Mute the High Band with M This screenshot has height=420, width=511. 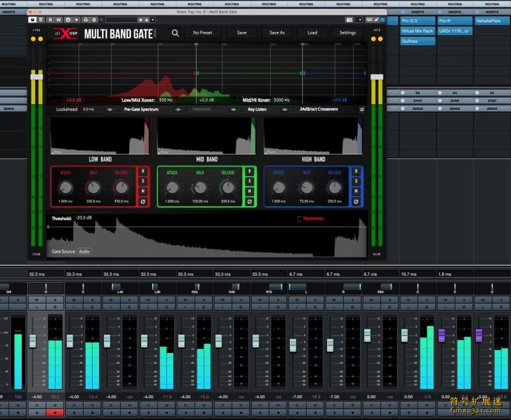[356, 191]
